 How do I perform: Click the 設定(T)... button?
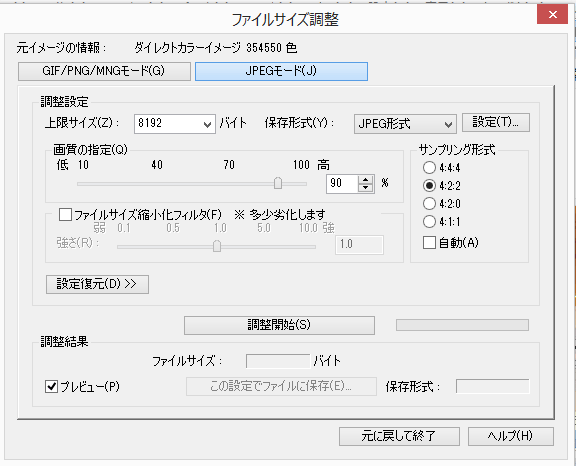click(x=496, y=122)
